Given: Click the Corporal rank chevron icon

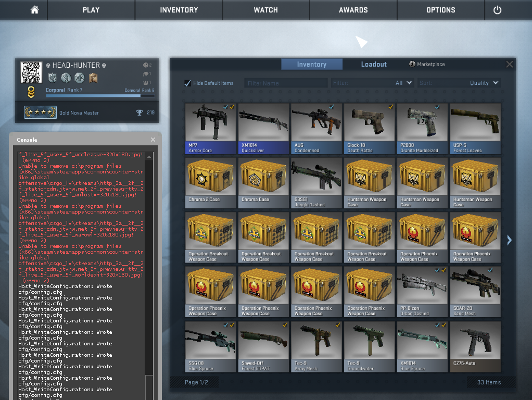Looking at the screenshot, I should click(x=31, y=92).
